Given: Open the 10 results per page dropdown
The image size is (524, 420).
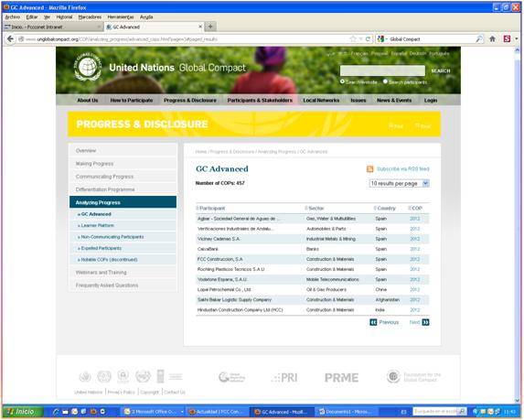Looking at the screenshot, I should click(399, 184).
